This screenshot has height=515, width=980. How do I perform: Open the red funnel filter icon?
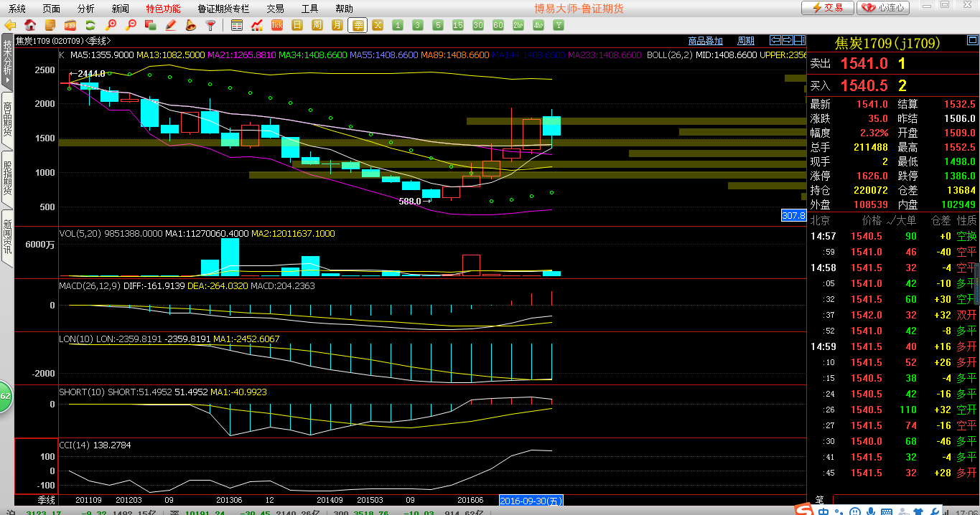pos(210,26)
